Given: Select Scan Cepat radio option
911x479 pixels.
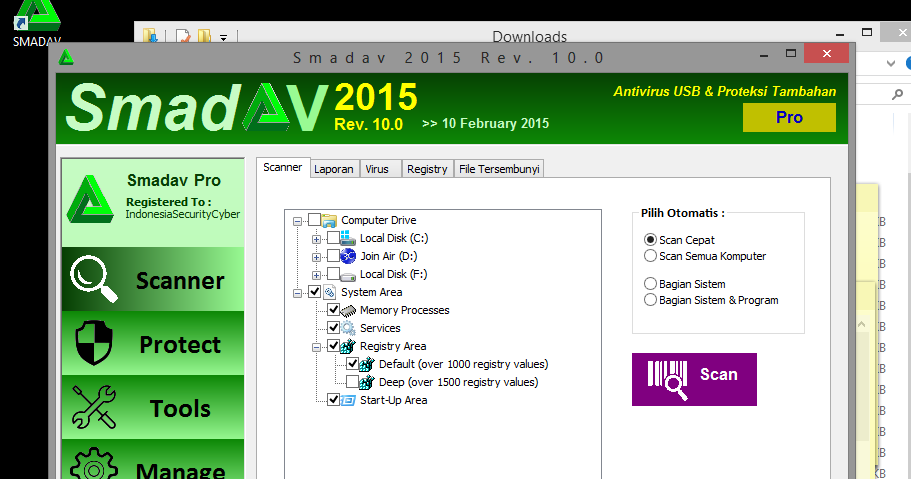Looking at the screenshot, I should [650, 240].
